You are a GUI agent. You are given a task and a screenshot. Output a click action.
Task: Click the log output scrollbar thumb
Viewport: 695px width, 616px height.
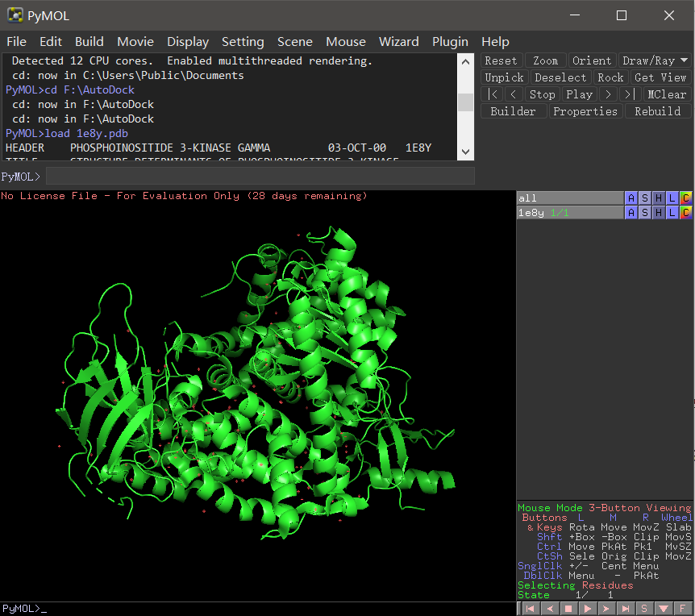point(465,102)
